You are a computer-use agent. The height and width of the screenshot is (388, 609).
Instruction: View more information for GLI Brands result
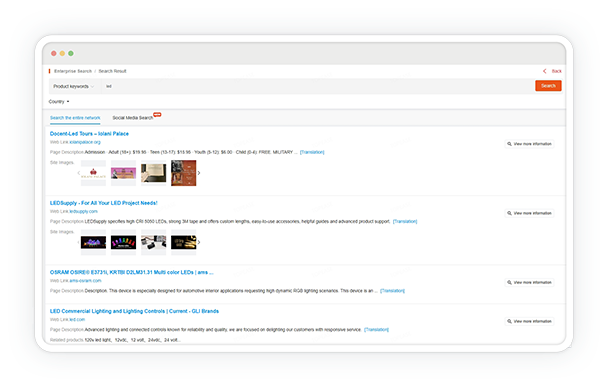click(x=529, y=321)
